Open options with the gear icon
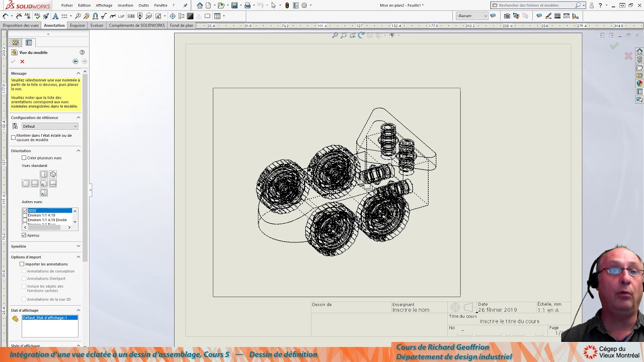 click(x=304, y=5)
